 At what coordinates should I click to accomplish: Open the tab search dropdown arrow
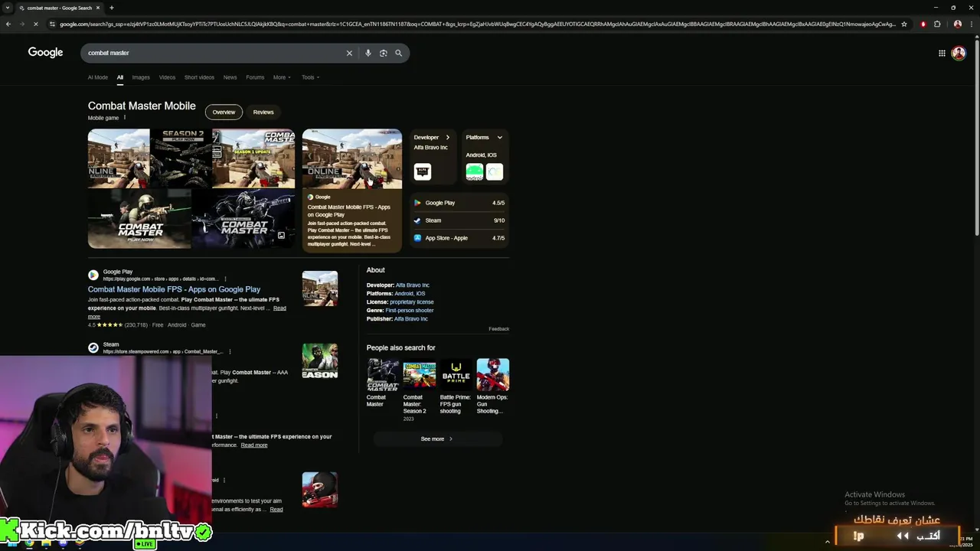pos(8,8)
